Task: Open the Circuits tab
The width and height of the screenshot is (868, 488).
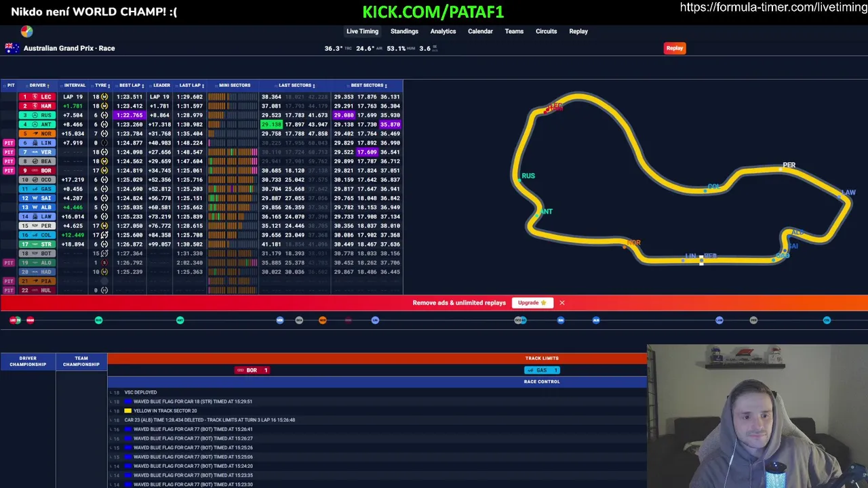Action: (x=546, y=31)
